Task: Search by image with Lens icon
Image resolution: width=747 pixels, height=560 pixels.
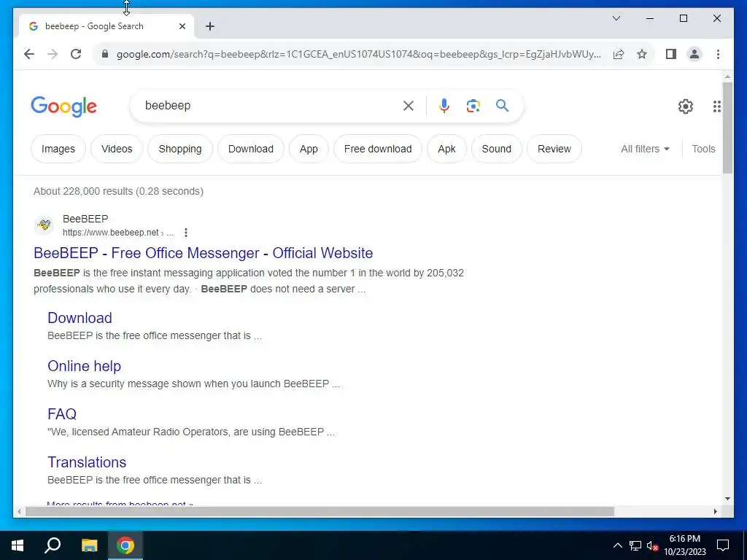Action: [x=473, y=106]
